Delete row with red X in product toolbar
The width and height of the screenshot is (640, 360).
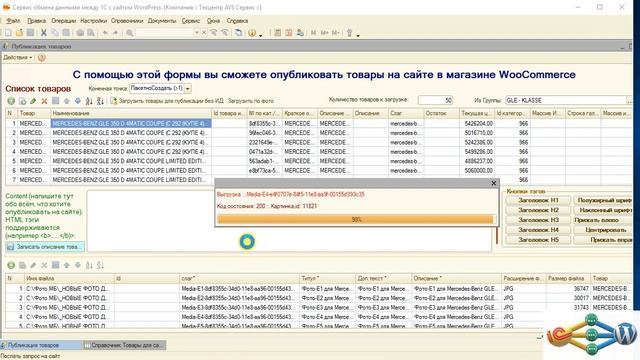click(x=44, y=101)
